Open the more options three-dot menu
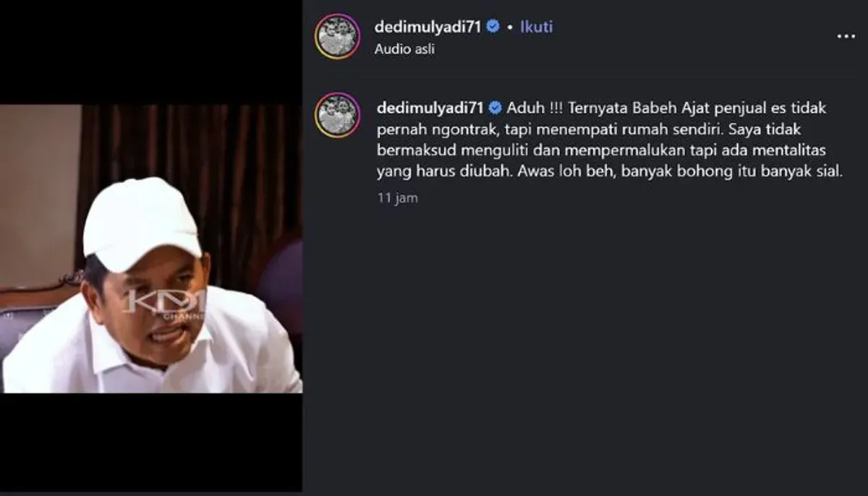 (846, 36)
